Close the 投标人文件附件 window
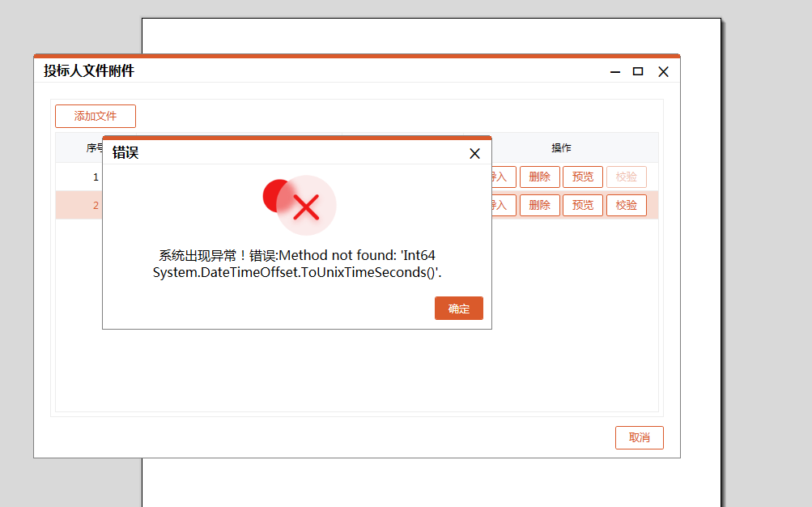The width and height of the screenshot is (812, 507). click(663, 72)
